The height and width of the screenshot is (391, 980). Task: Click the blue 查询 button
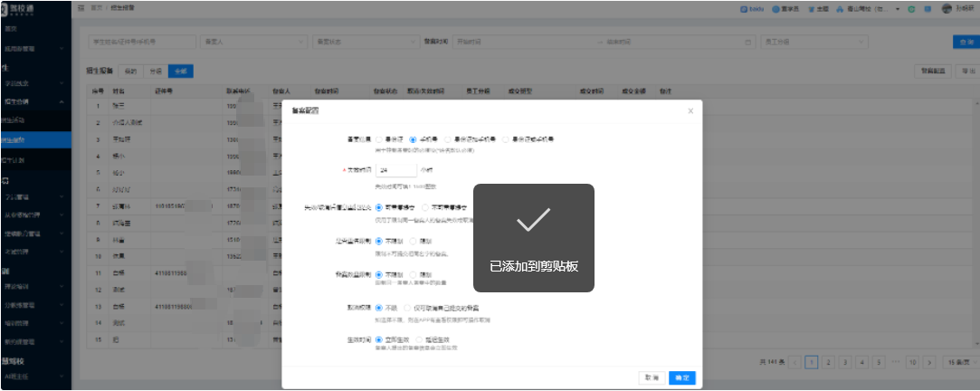(x=966, y=42)
